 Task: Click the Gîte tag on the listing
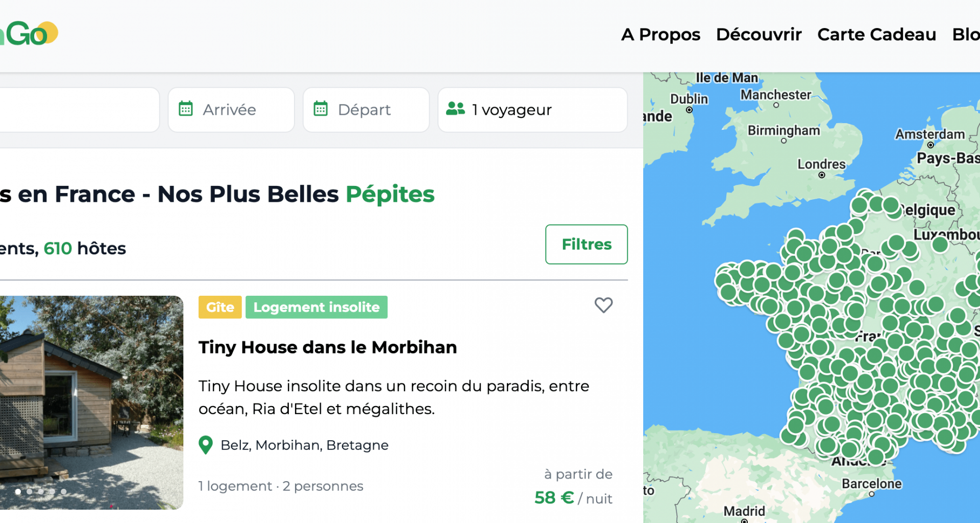tap(220, 307)
